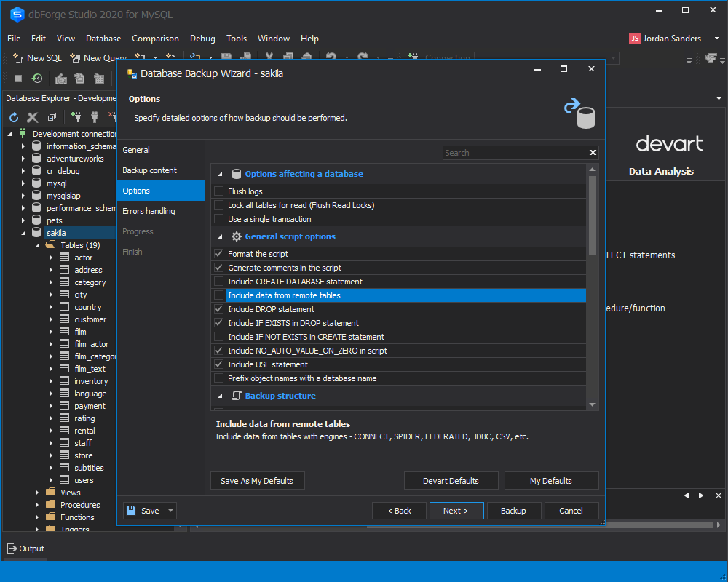Click the Views folder icon
This screenshot has width=728, height=582.
pos(51,492)
